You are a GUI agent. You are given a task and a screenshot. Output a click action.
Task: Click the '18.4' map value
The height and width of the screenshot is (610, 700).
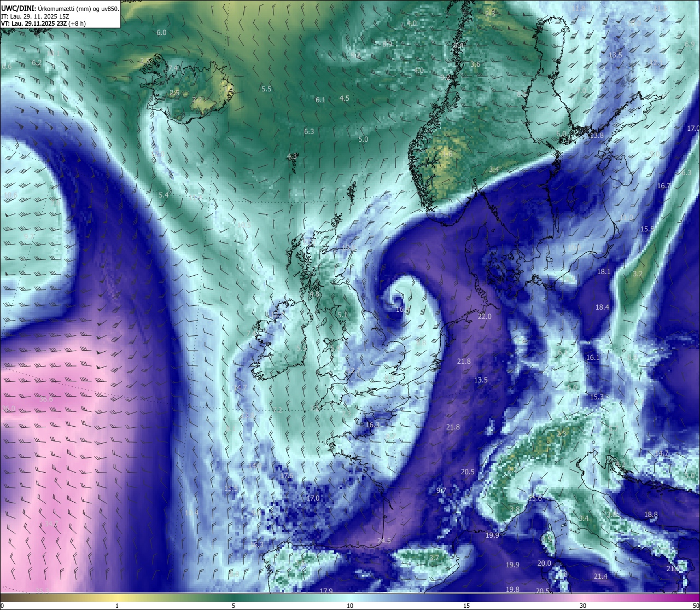pos(602,307)
